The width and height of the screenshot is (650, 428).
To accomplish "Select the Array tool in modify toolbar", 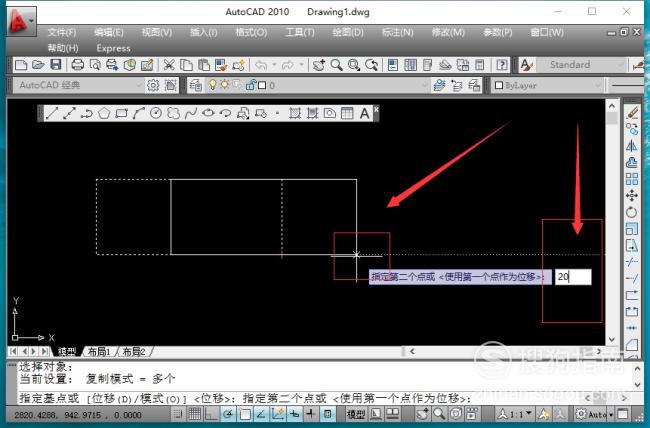I will (632, 179).
